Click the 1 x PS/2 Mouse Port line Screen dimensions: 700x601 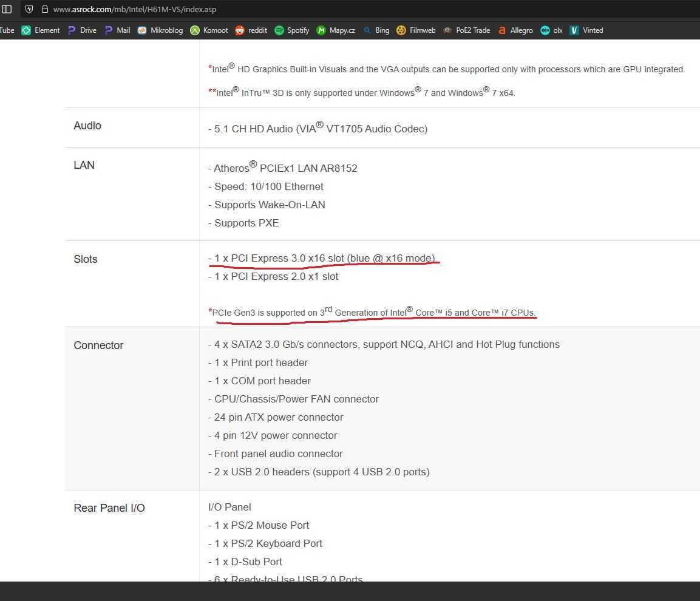259,526
